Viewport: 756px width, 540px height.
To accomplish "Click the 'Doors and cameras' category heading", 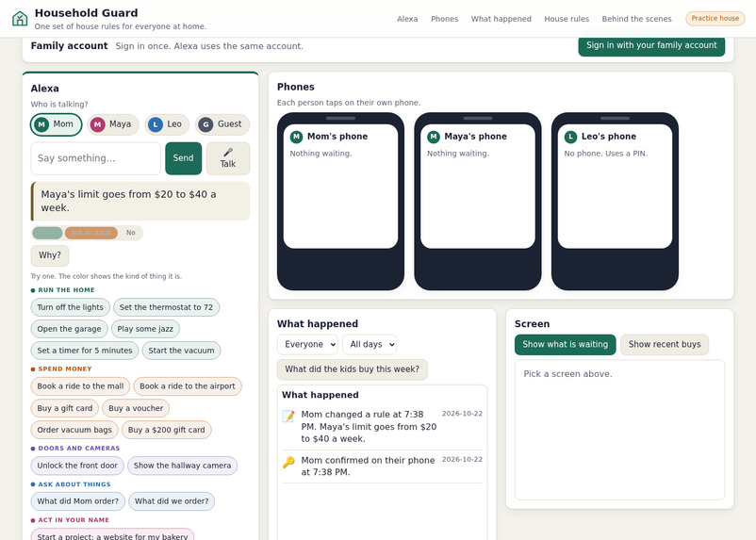I will pos(78,449).
